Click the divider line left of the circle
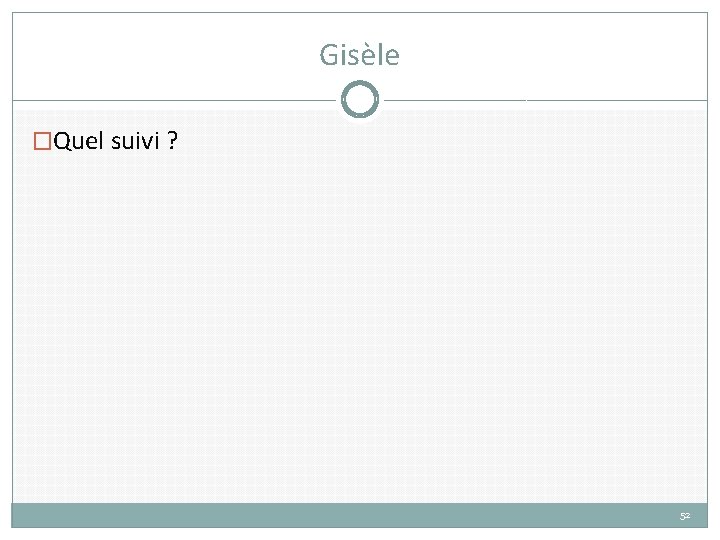 (x=180, y=100)
